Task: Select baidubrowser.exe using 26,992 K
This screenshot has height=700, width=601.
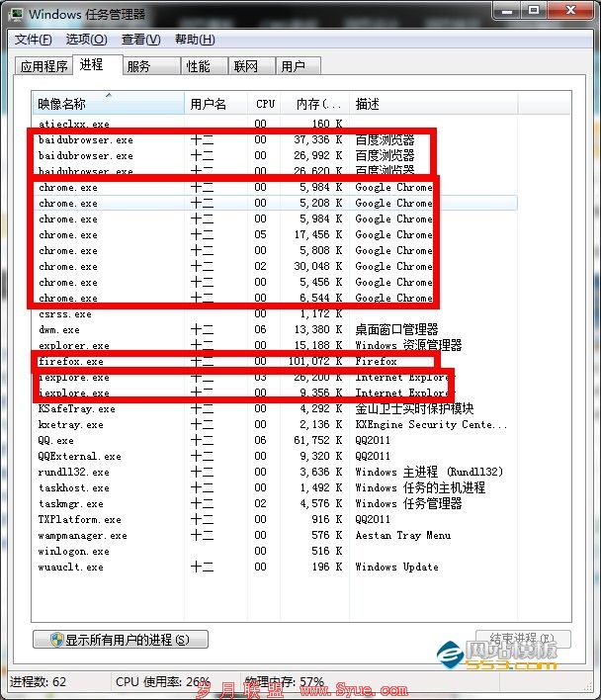Action: click(x=275, y=156)
